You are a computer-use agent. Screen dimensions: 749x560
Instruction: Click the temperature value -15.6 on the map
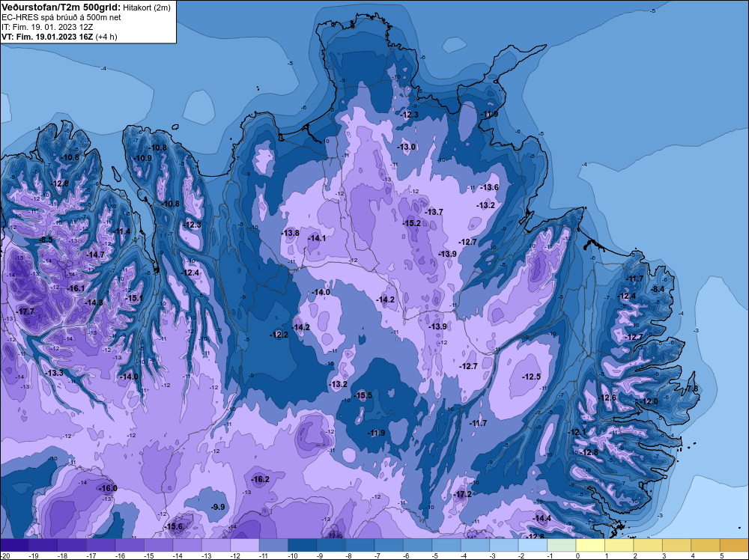point(174,526)
